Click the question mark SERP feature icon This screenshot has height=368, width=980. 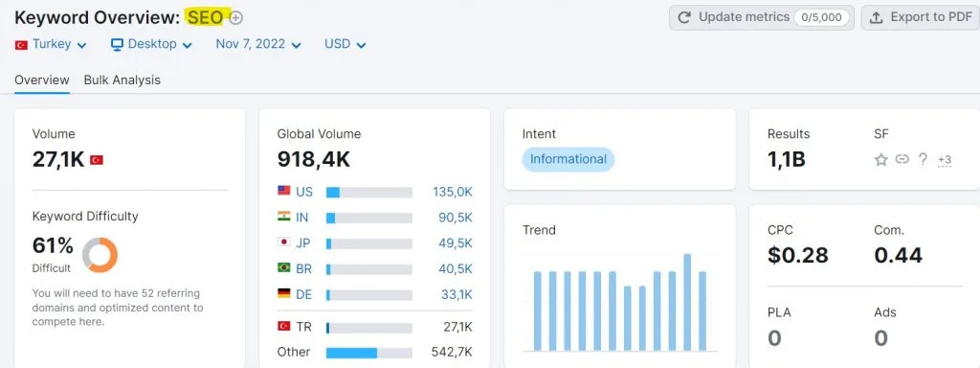[923, 160]
